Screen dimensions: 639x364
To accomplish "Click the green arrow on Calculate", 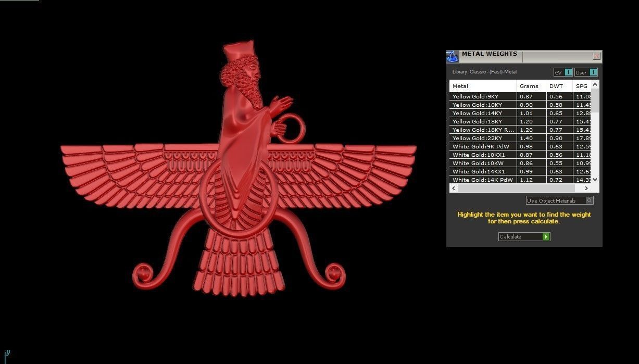I will point(546,236).
